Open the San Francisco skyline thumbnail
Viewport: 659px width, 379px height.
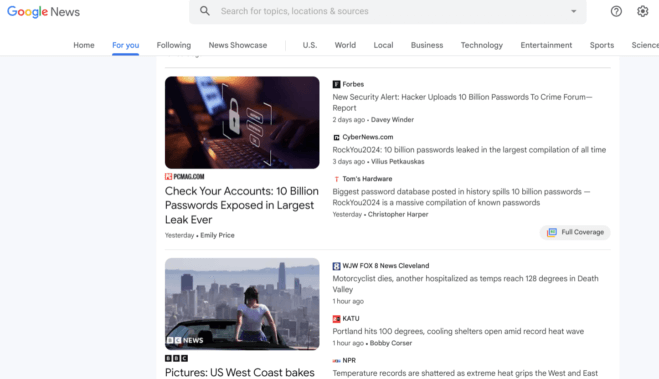[x=242, y=304]
